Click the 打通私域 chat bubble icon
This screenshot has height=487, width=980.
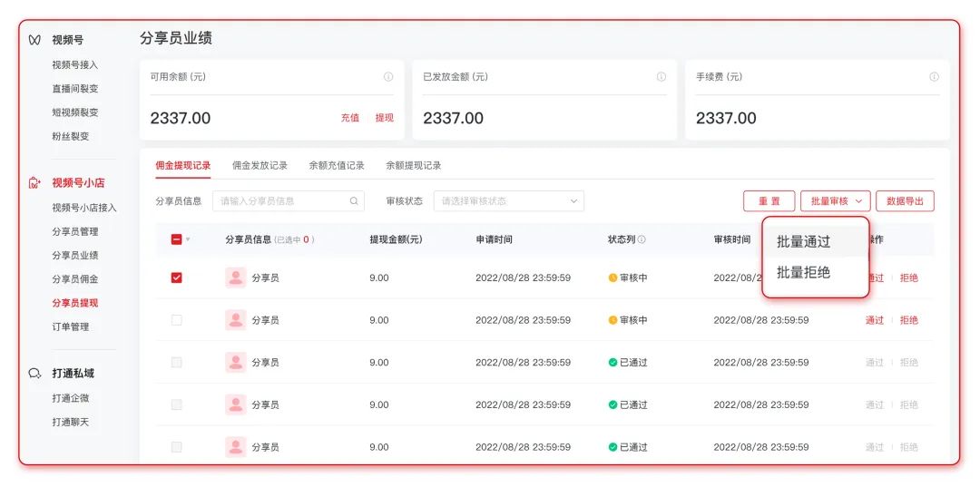[x=34, y=374]
